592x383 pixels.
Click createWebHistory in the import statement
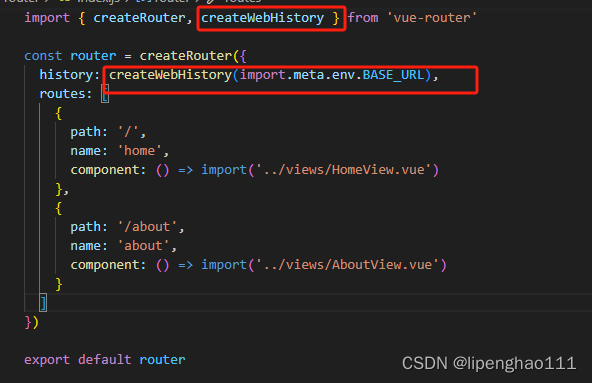[262, 18]
